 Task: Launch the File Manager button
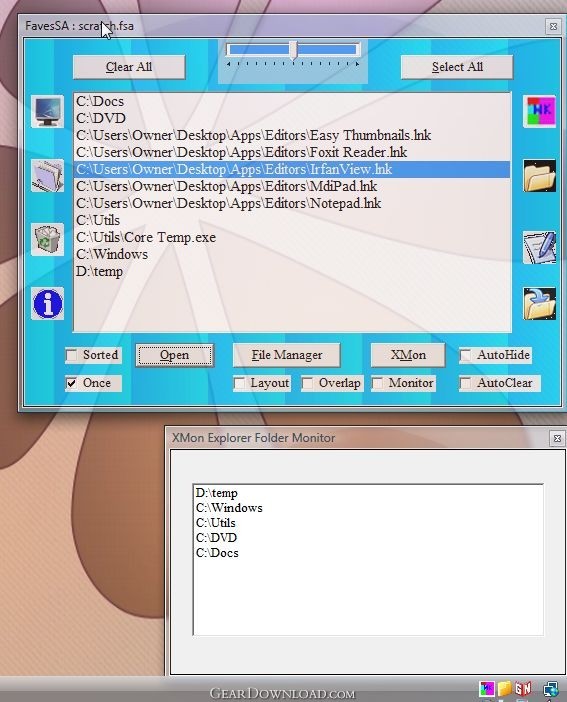pyautogui.click(x=287, y=355)
